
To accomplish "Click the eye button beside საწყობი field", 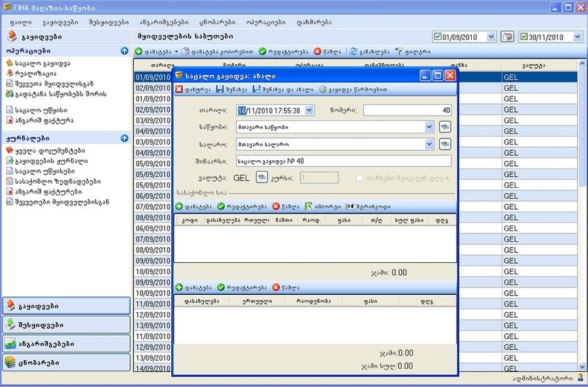I will tap(445, 127).
